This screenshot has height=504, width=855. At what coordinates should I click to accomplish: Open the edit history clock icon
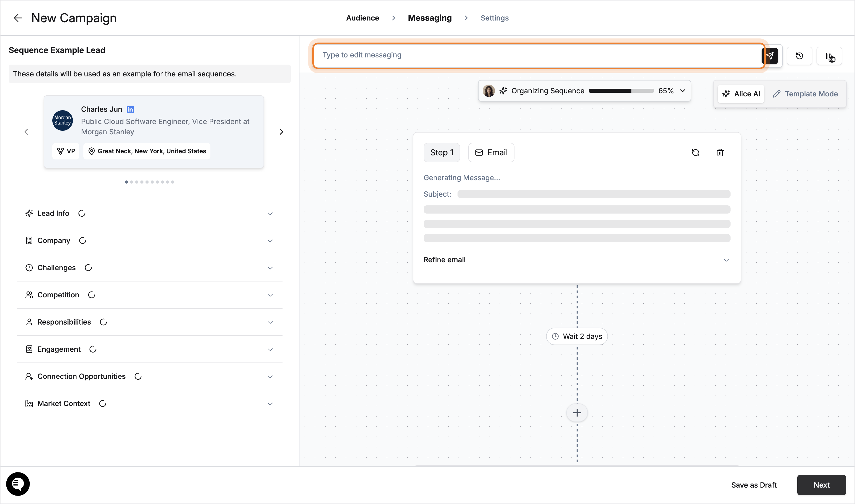(800, 56)
